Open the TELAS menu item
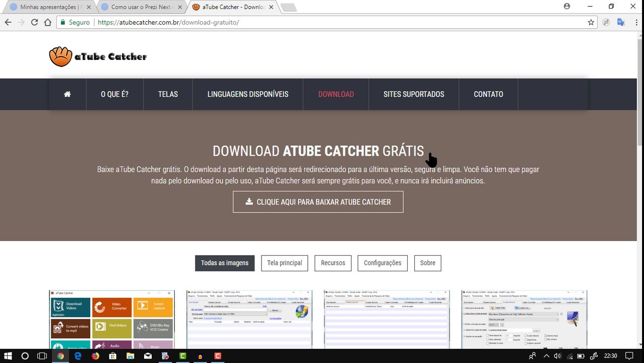The image size is (644, 363). coord(168,94)
